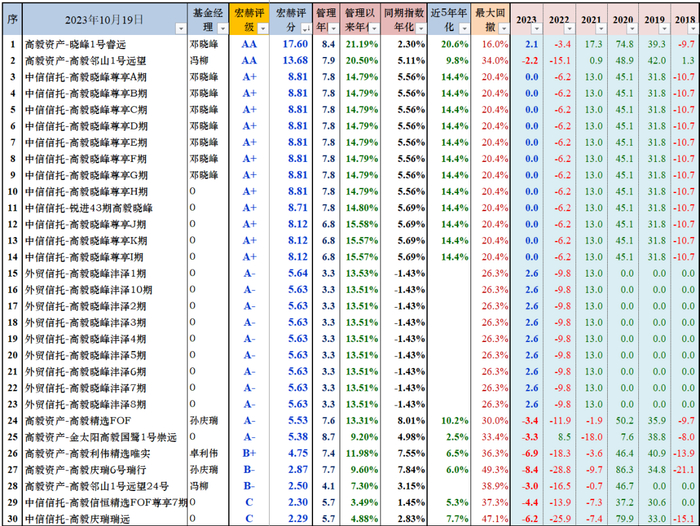Viewport: 700px width, 526px height.
Task: Select the 2.29 score cell
Action: pos(291,519)
